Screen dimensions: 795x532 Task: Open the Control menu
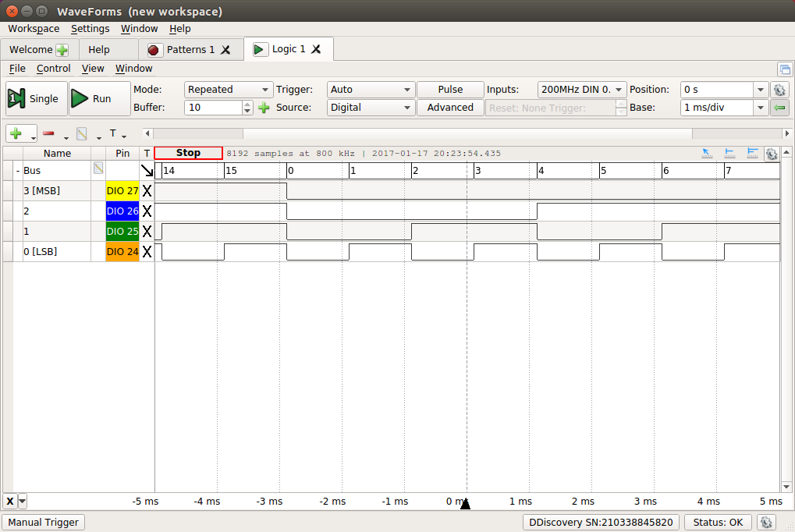coord(53,69)
